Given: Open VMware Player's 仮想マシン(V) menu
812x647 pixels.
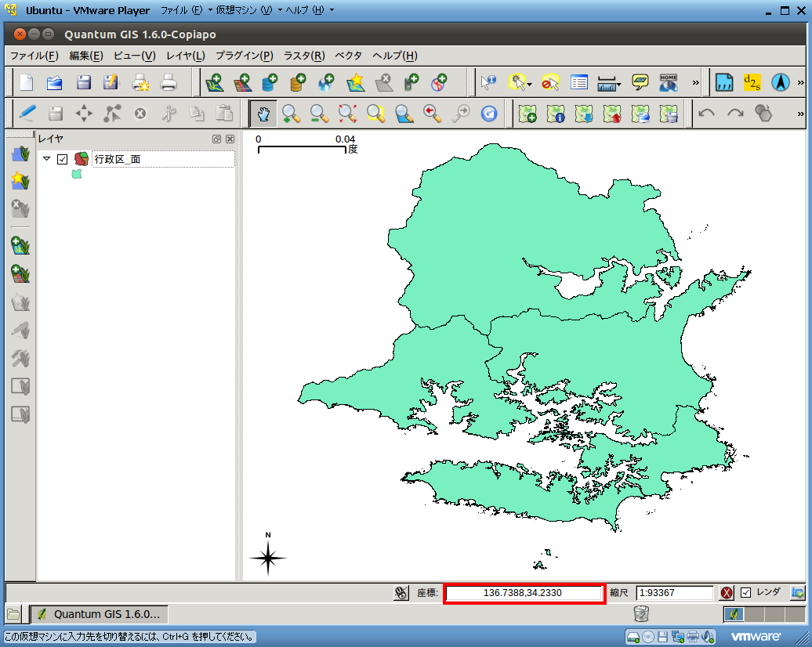Looking at the screenshot, I should pyautogui.click(x=244, y=10).
